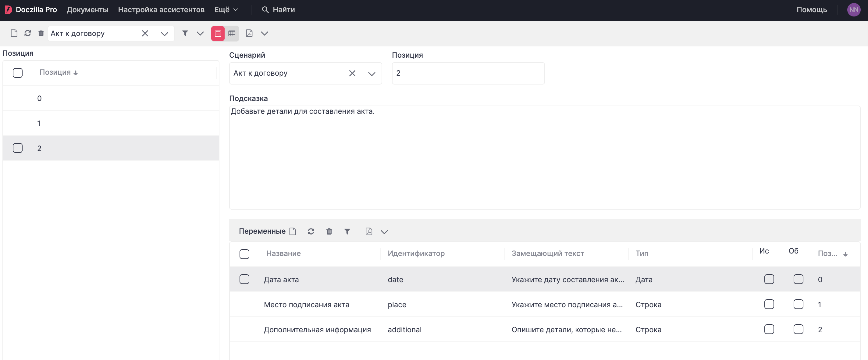Click the Doczilla Pro logo icon

pos(8,10)
